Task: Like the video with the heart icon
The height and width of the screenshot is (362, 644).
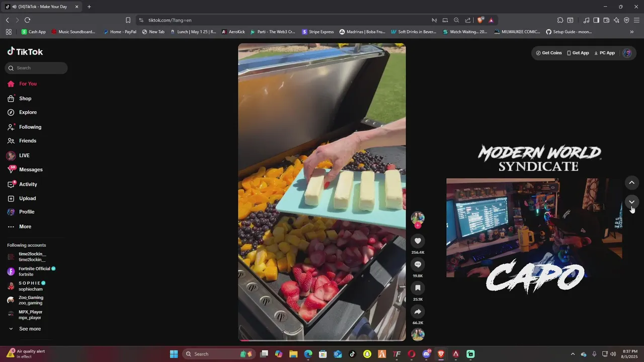Action: [x=418, y=241]
